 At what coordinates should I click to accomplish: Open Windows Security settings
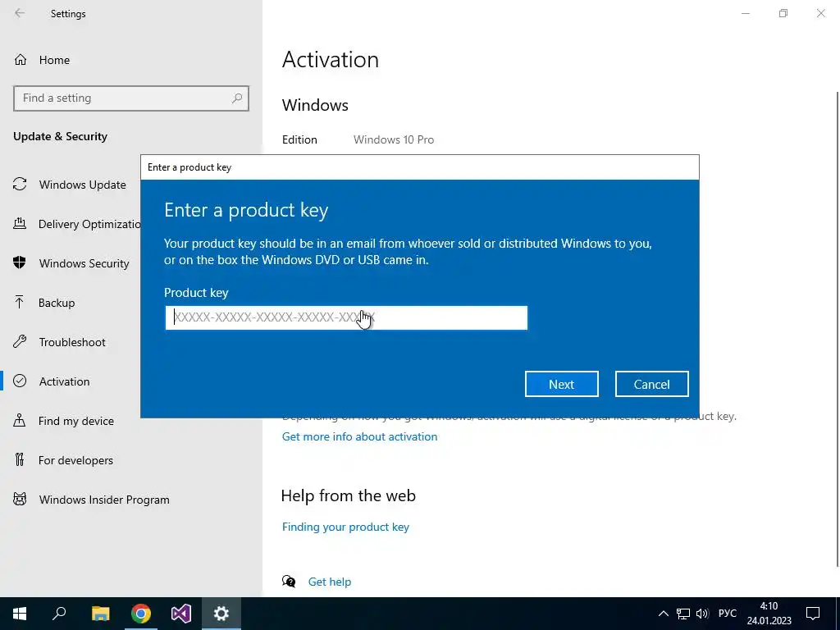point(84,263)
